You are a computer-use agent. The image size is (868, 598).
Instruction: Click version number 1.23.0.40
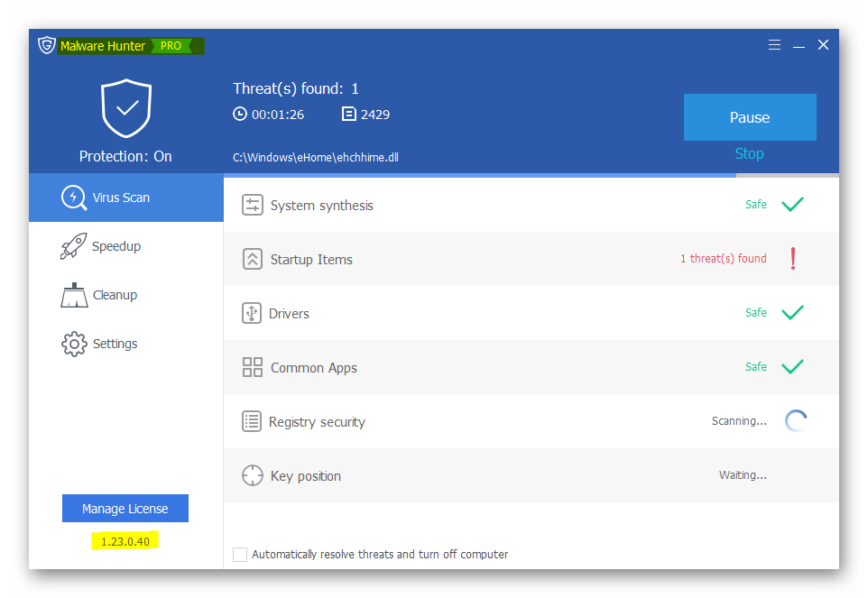coord(125,541)
